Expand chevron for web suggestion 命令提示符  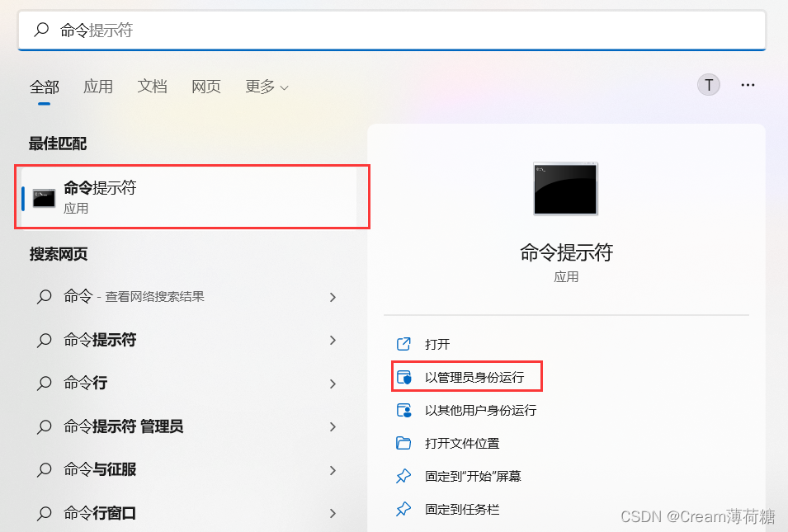pyautogui.click(x=333, y=340)
